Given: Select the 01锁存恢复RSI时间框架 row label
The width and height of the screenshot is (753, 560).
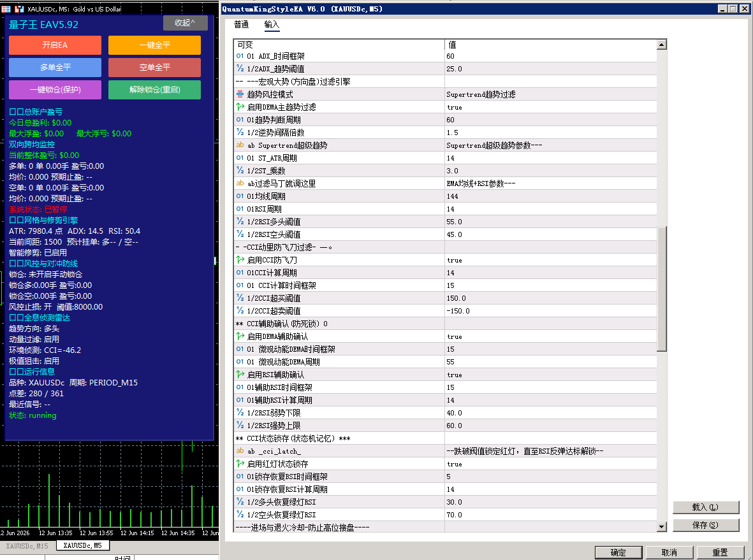Looking at the screenshot, I should click(287, 477).
